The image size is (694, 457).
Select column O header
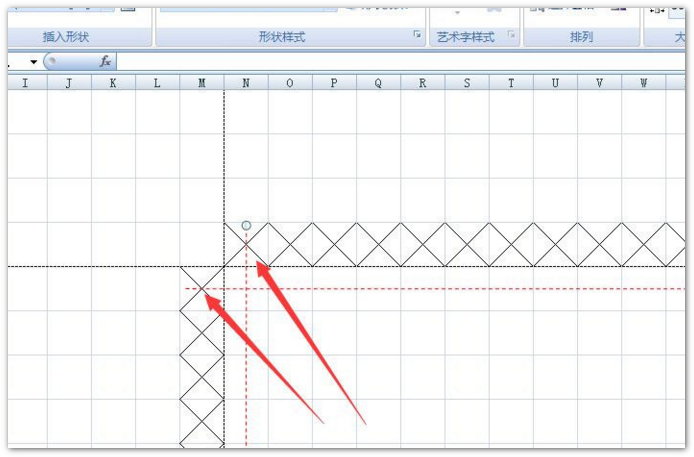(290, 83)
